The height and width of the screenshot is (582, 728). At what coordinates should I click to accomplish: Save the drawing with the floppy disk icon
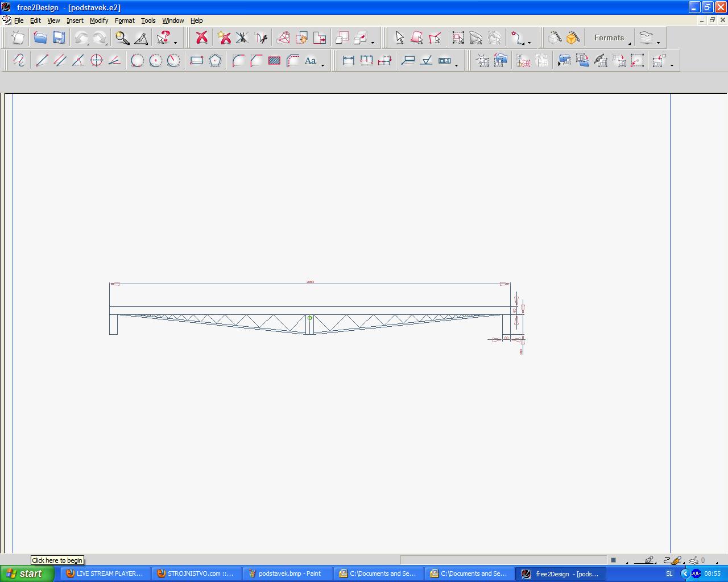click(x=59, y=38)
